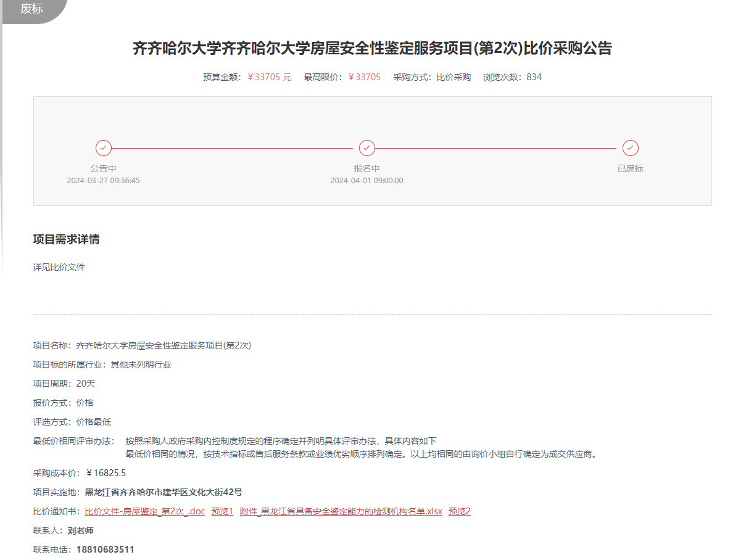733x560 pixels.
Task: Click the 2024-04-01 09:00:00 timestamp
Action: 366,181
